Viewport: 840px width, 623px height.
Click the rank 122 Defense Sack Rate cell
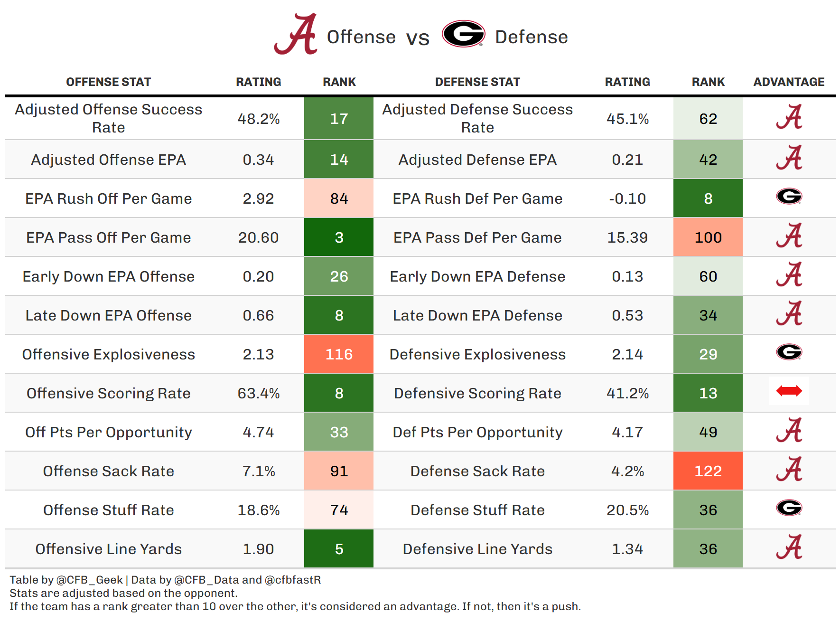708,471
